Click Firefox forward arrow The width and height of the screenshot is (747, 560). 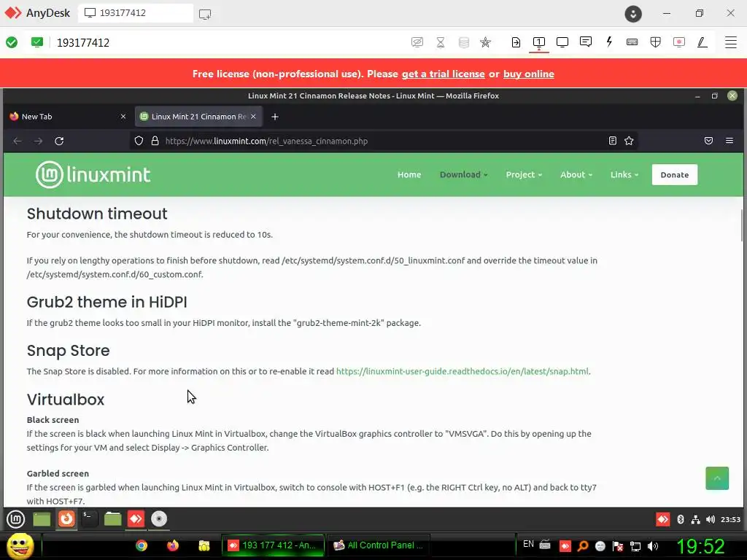(x=38, y=141)
